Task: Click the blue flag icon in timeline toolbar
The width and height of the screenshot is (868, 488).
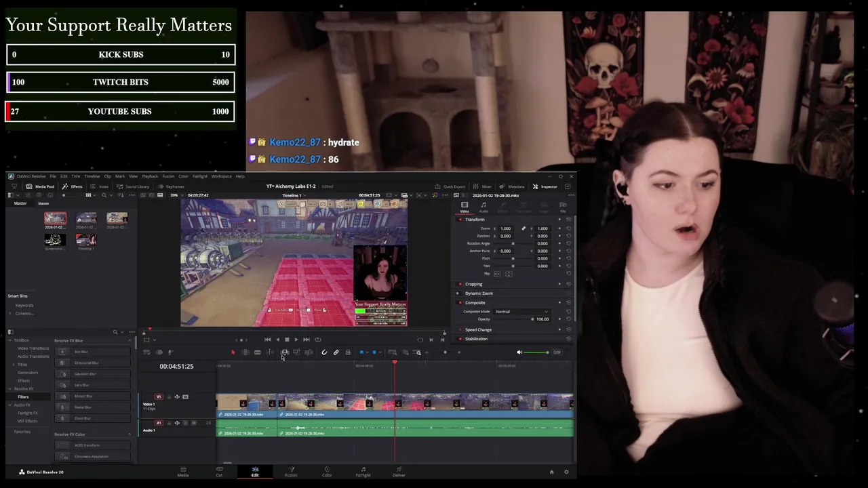Action: pyautogui.click(x=361, y=352)
